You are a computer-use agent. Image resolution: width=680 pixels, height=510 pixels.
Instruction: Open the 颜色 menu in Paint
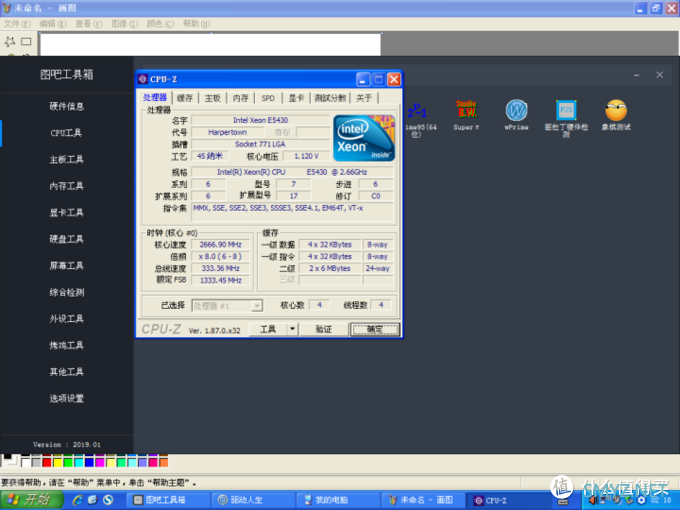160,24
